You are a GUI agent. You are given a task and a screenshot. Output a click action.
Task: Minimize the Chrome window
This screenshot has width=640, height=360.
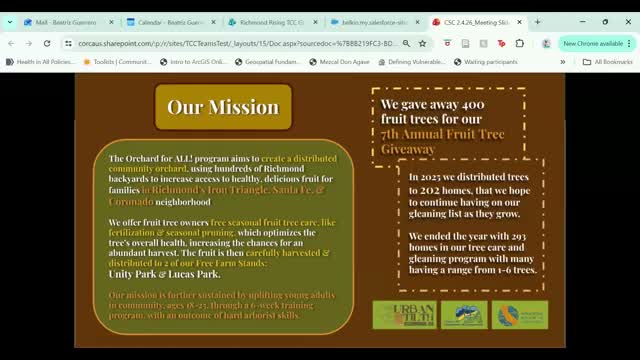582,22
